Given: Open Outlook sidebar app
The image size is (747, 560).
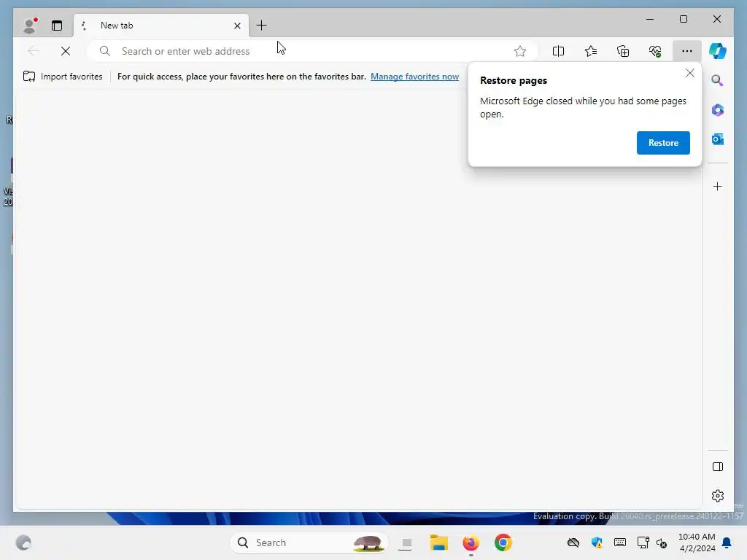Looking at the screenshot, I should (x=718, y=139).
